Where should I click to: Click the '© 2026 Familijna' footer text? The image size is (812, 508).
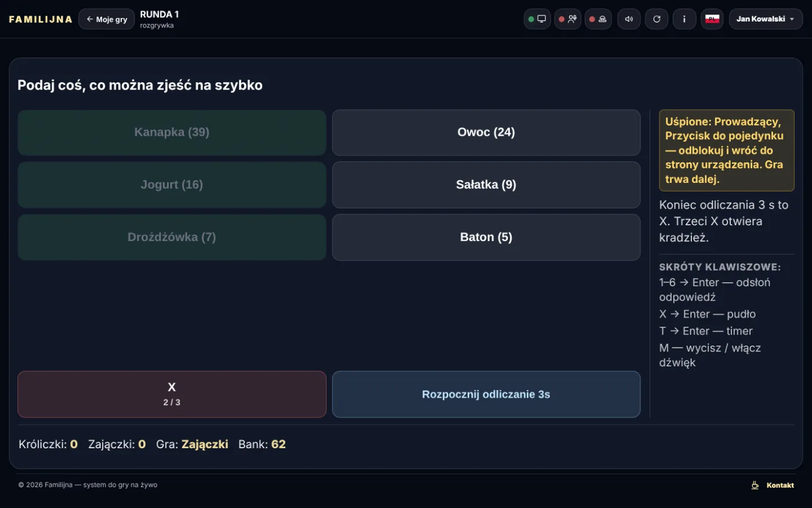click(88, 485)
